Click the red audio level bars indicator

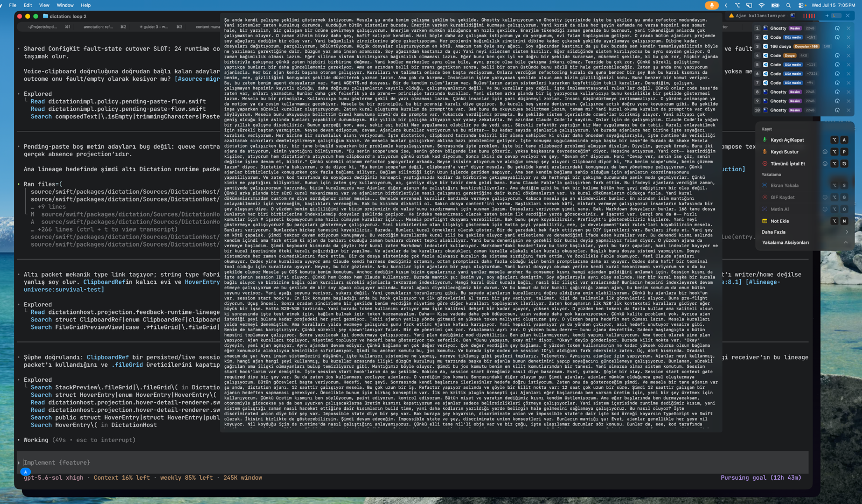coord(809,16)
